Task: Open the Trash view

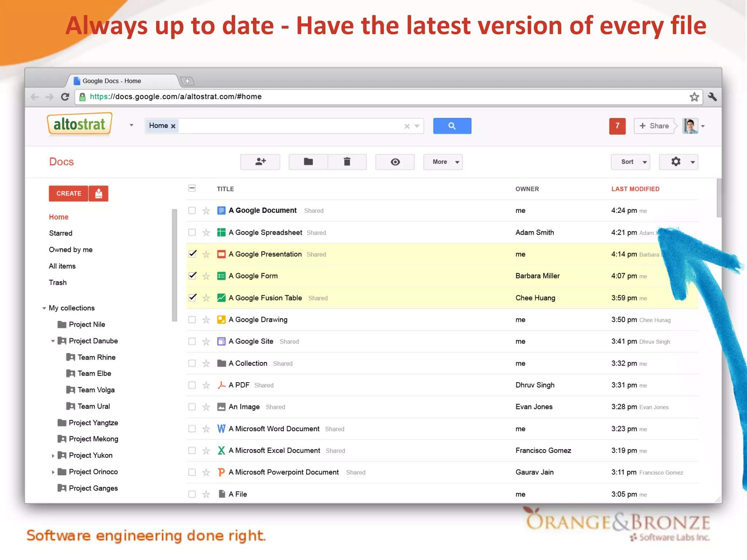Action: coord(58,283)
